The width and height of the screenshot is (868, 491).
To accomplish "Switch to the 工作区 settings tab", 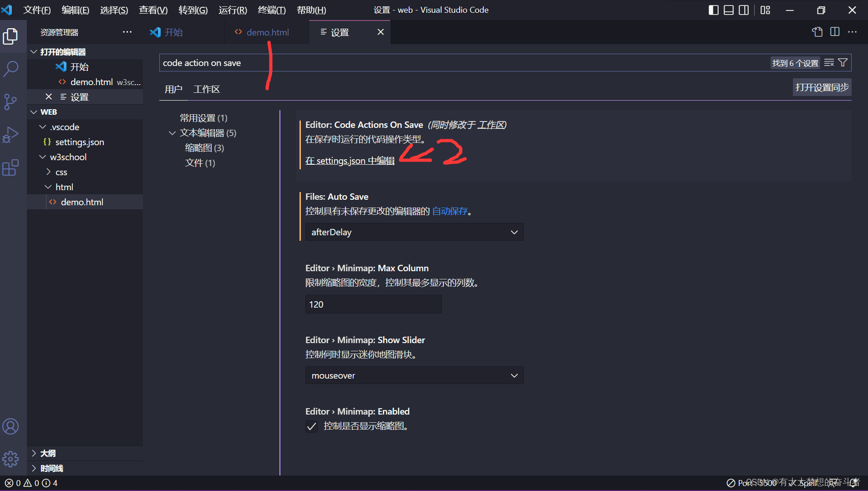I will pyautogui.click(x=207, y=89).
